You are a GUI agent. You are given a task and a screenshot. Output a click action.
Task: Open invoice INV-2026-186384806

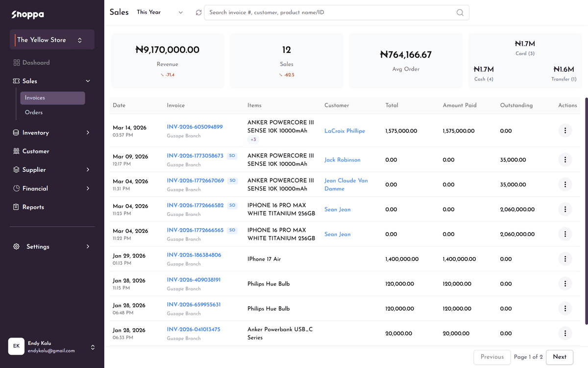pyautogui.click(x=193, y=255)
